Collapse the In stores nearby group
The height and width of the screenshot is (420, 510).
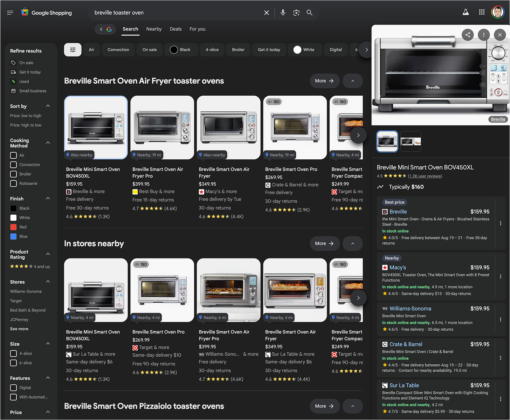tap(353, 243)
